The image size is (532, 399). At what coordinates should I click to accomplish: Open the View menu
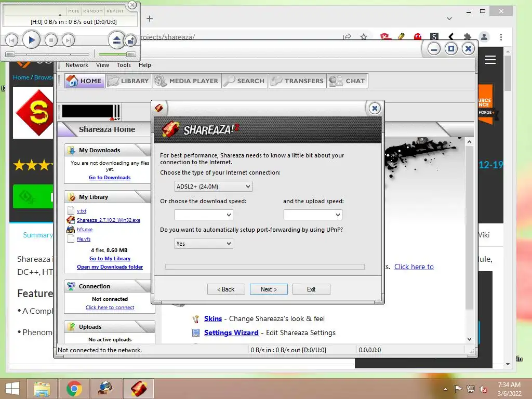point(102,65)
